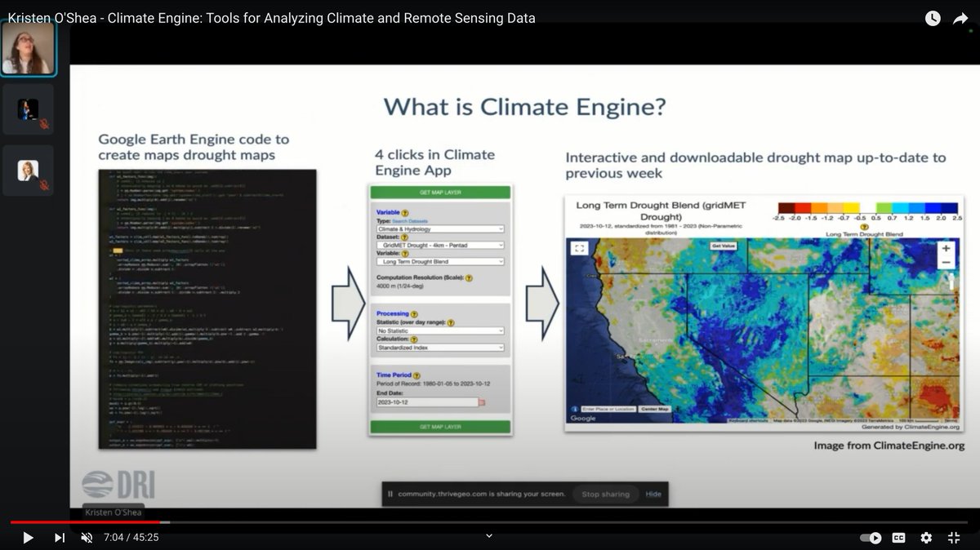
Task: Select the second muted participant thumbnail
Action: 29,109
